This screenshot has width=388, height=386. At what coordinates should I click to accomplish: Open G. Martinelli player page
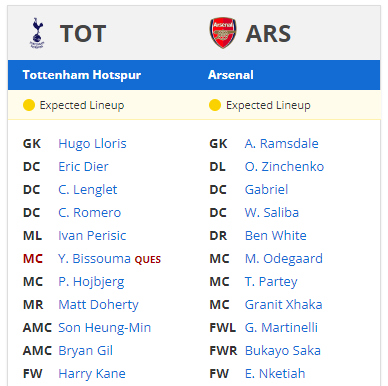(x=281, y=328)
